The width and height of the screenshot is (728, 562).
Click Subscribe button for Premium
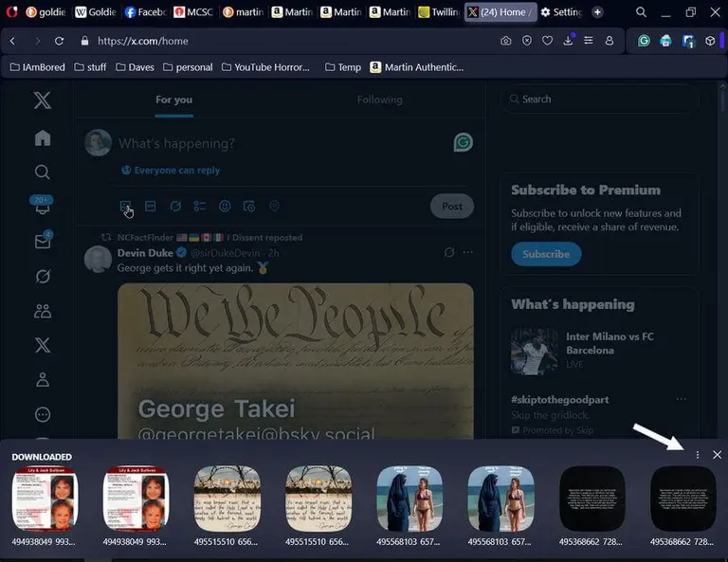tap(546, 254)
